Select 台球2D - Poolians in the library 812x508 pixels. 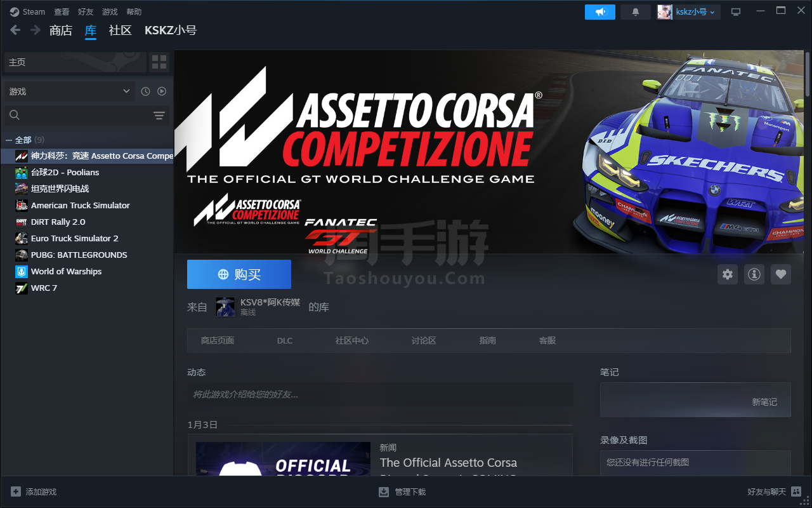tap(87, 172)
